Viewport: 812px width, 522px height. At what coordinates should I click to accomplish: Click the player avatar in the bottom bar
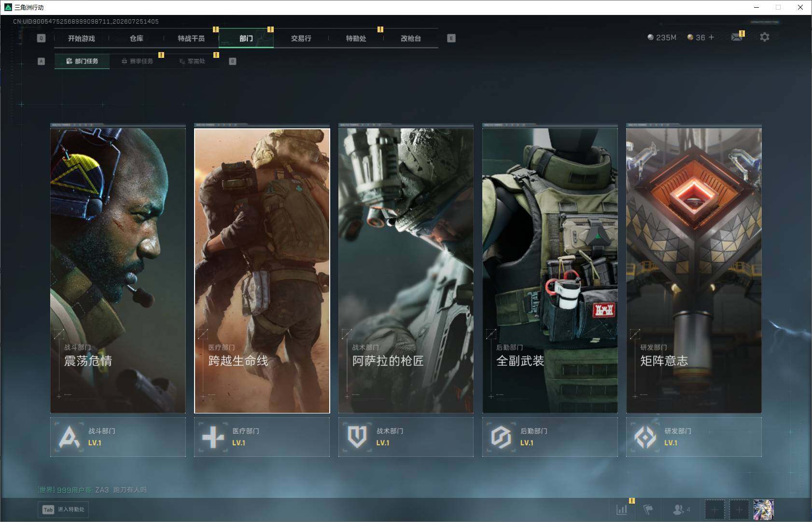764,509
